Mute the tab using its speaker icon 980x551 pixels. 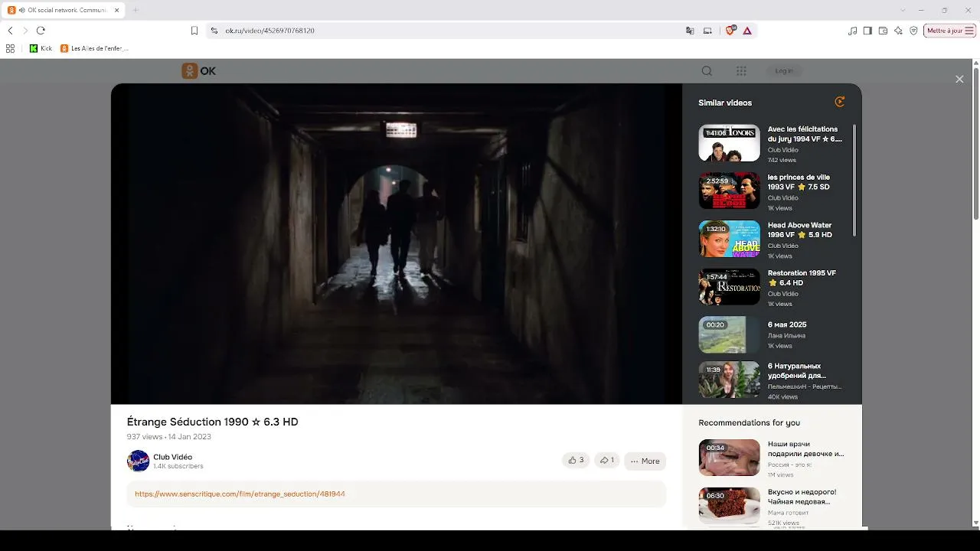tap(21, 10)
